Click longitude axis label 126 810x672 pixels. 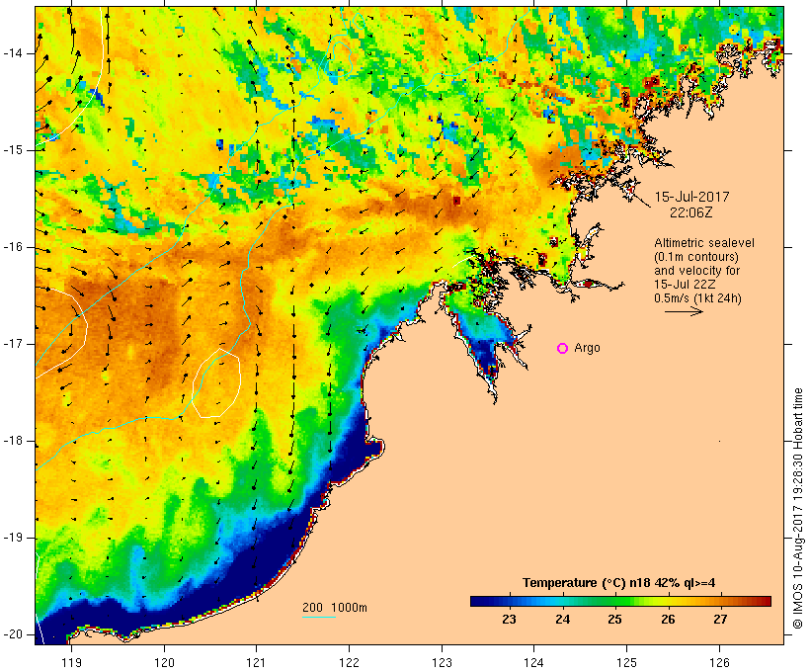[x=719, y=662]
